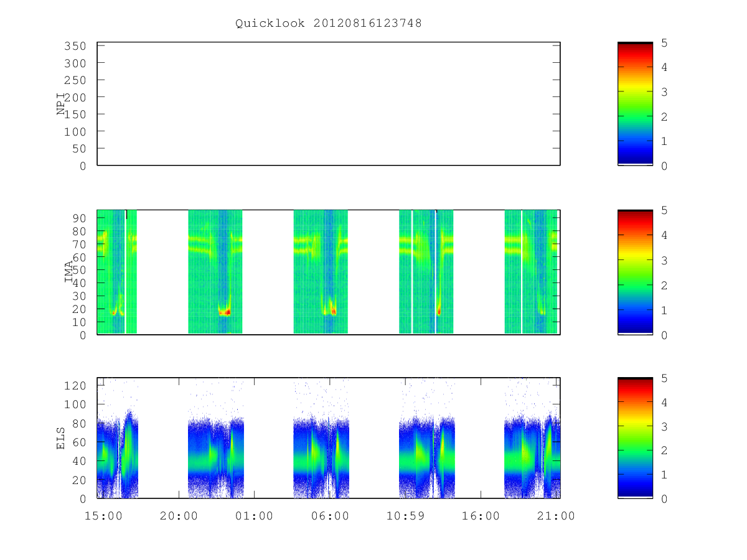
Task: Click the 1 label on the ELS colorbar
Action: [664, 475]
